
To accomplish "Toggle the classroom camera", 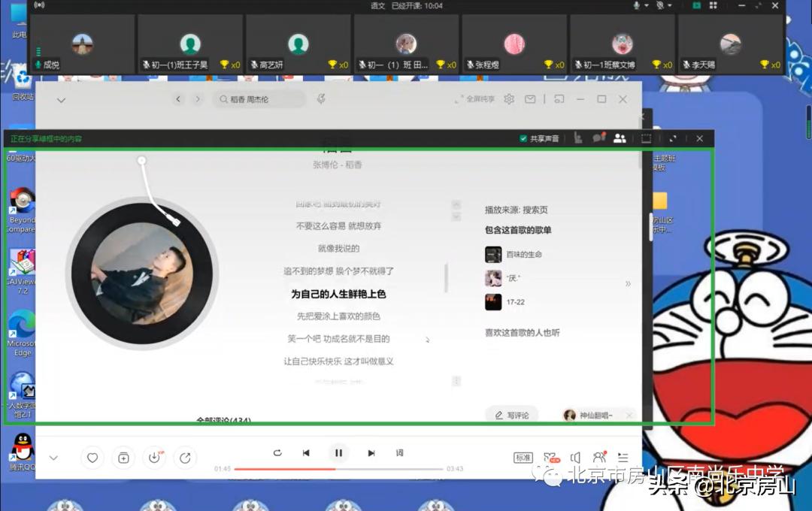I will [x=660, y=5].
